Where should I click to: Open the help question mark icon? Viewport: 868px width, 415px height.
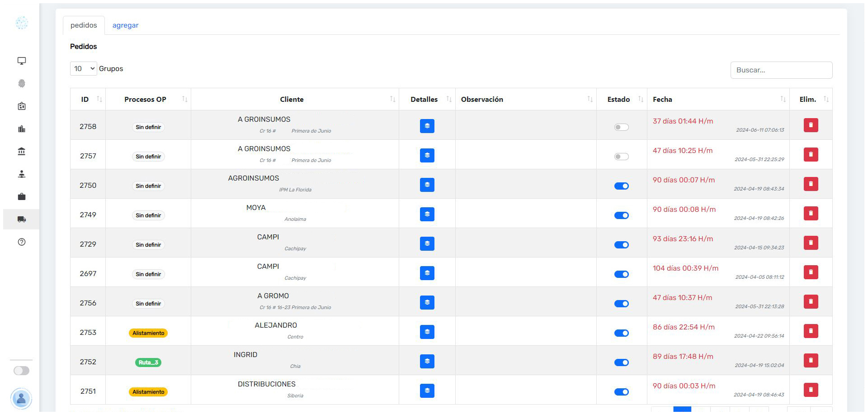[x=21, y=242]
